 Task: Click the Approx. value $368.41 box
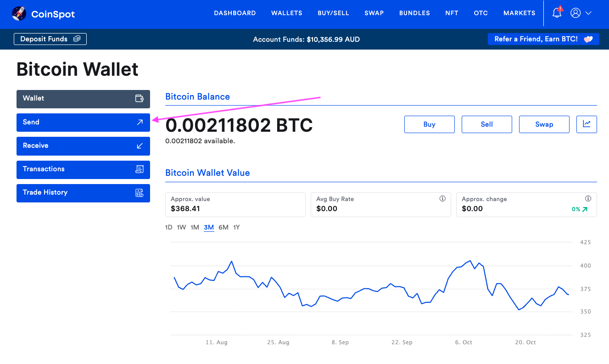point(235,204)
